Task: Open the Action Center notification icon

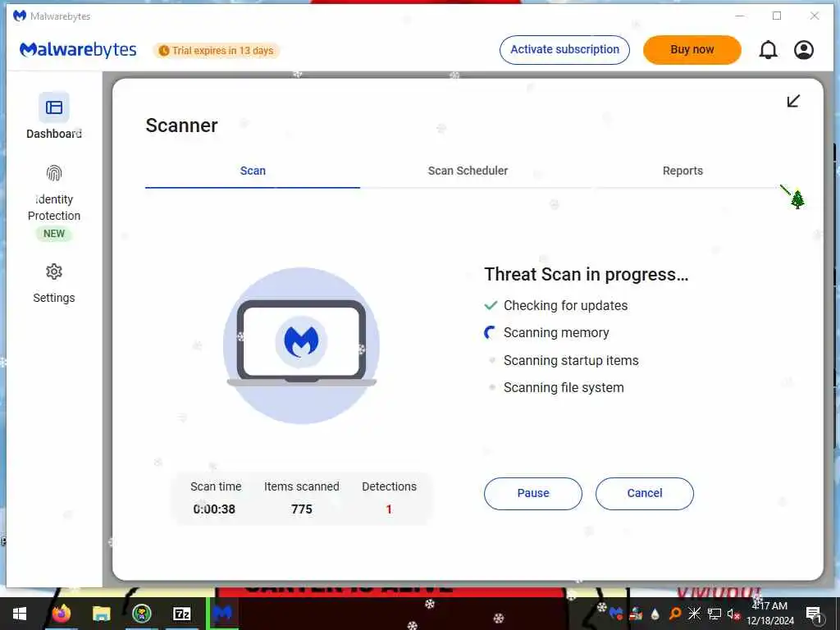Action: (813, 614)
